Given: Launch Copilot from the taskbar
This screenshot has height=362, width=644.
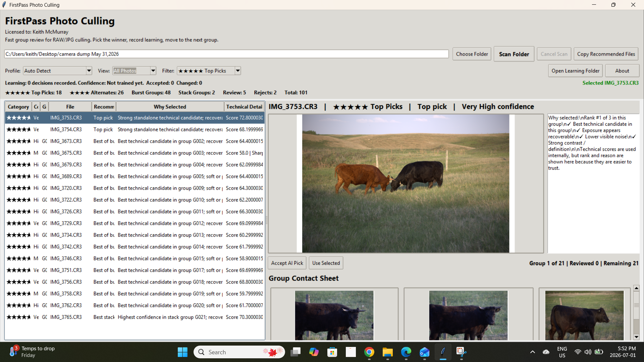Looking at the screenshot, I should (314, 352).
